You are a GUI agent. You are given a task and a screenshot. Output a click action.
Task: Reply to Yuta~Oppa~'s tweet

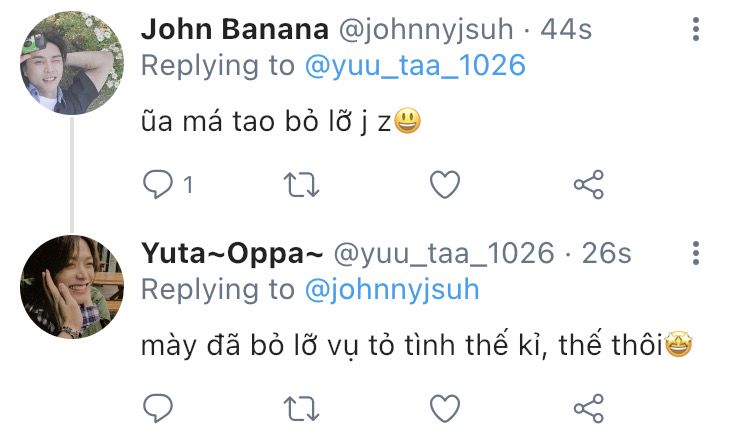tap(158, 408)
